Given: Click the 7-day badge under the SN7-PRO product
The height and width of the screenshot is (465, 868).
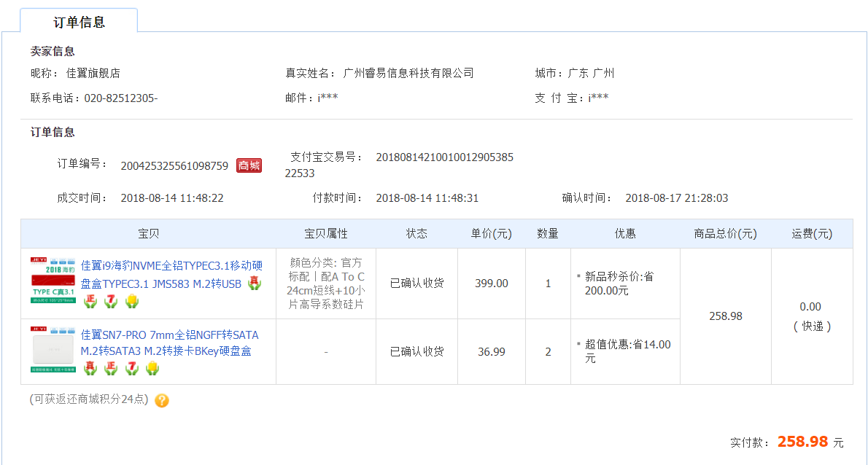Looking at the screenshot, I should [x=132, y=368].
